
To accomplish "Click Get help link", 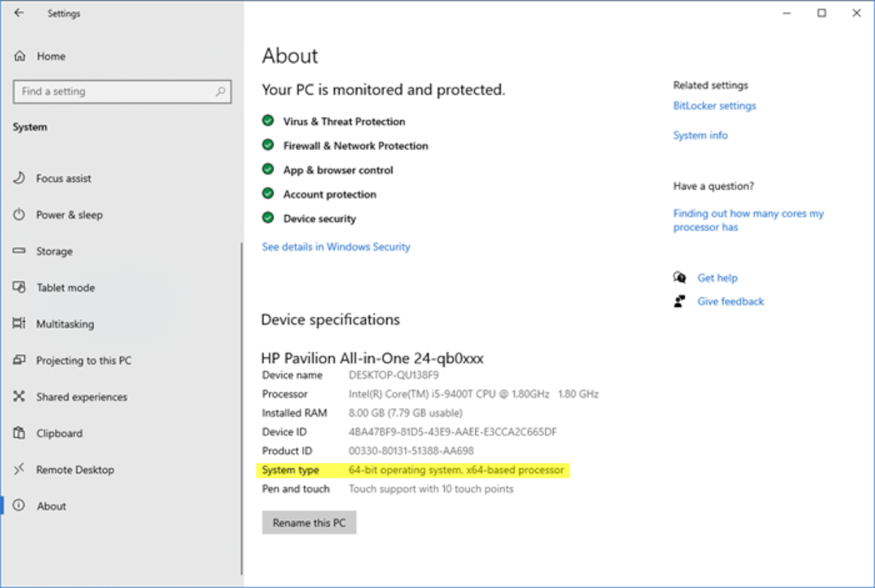I will [x=717, y=278].
